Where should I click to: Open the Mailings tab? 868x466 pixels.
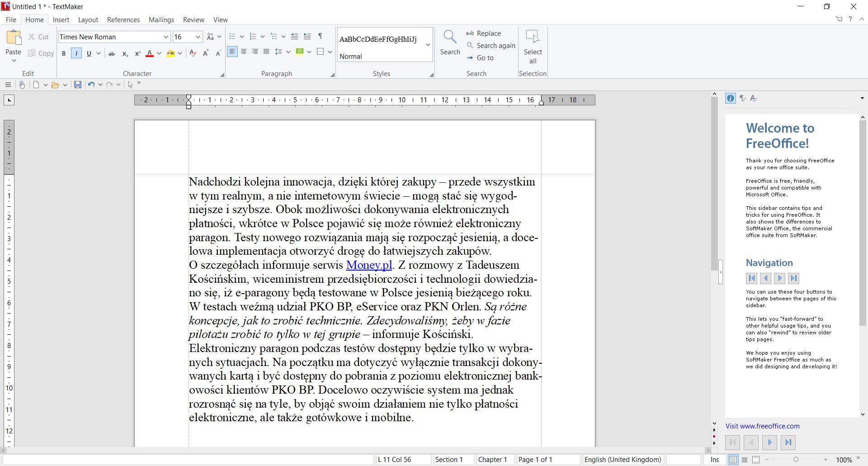(x=161, y=19)
